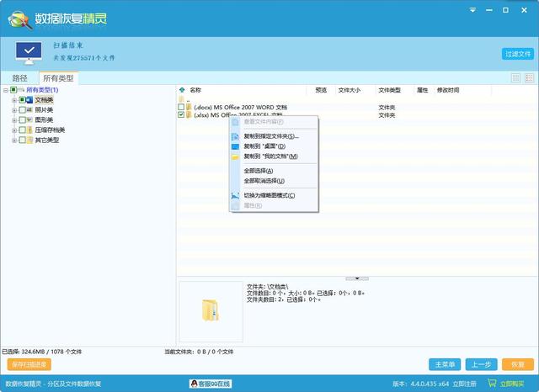
Task: Collapse the 所有类型(1) tree root
Action: (6, 90)
